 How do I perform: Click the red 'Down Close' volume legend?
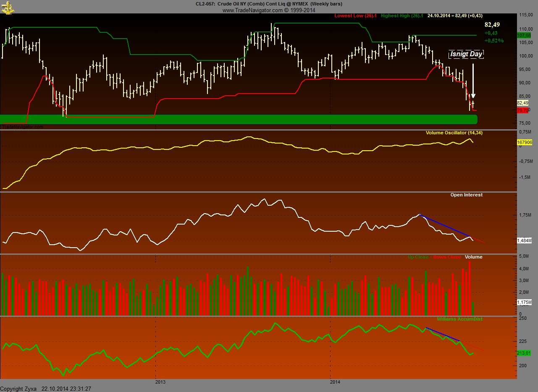[x=446, y=257]
